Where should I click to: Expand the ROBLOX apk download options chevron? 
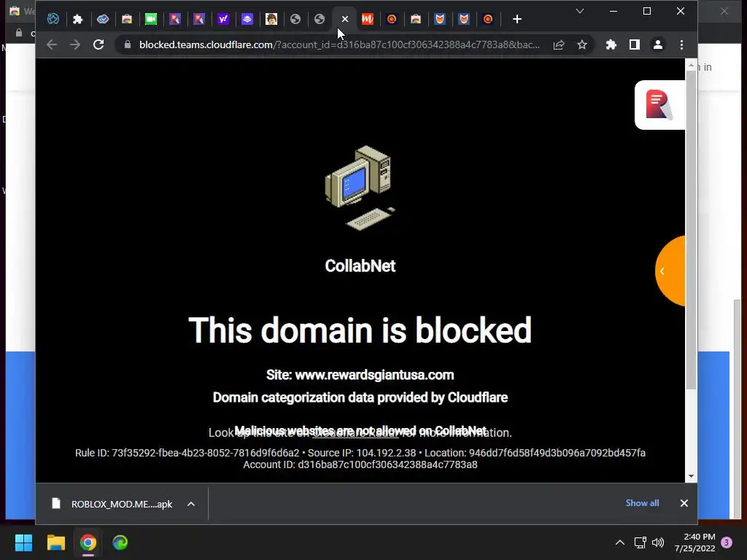[191, 504]
